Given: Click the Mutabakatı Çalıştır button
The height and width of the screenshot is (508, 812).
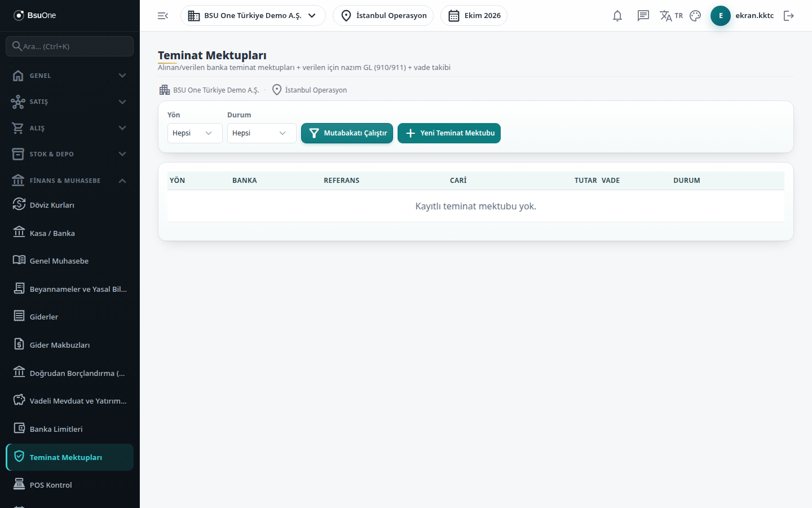Looking at the screenshot, I should point(347,133).
